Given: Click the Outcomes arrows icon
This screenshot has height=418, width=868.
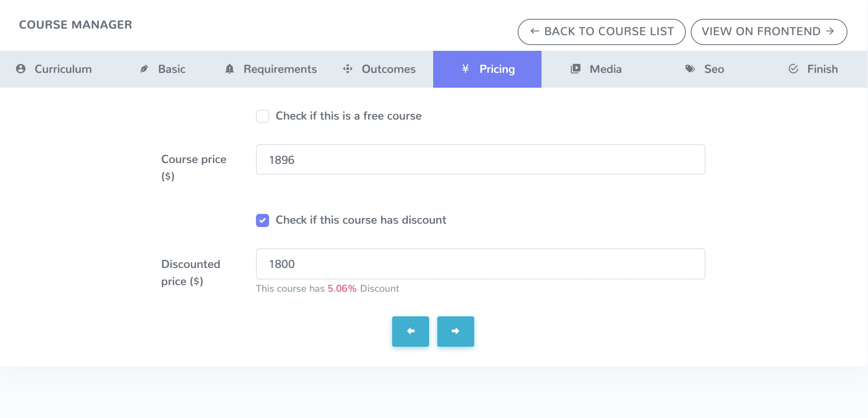Looking at the screenshot, I should 348,69.
